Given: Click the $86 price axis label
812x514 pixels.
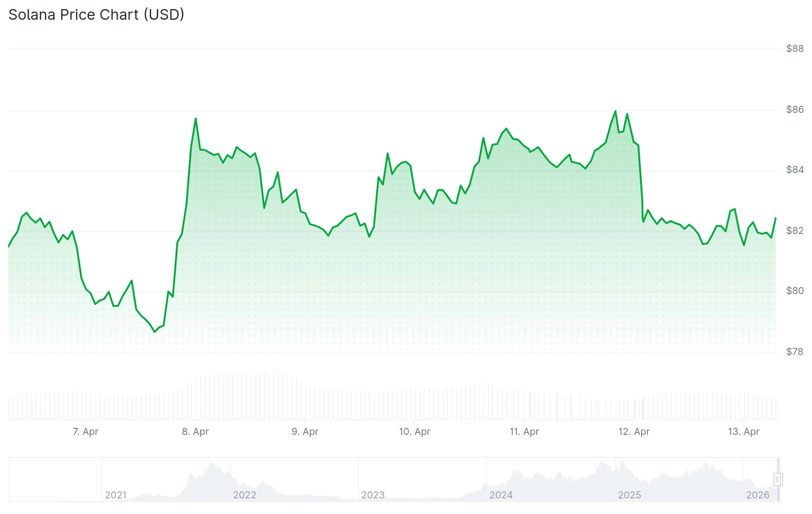Looking at the screenshot, I should point(794,110).
